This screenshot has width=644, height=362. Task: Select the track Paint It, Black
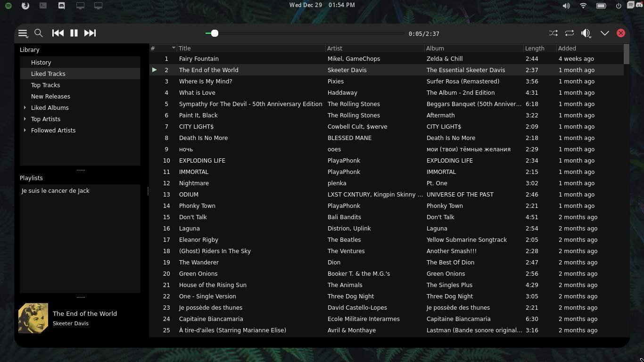pyautogui.click(x=198, y=115)
